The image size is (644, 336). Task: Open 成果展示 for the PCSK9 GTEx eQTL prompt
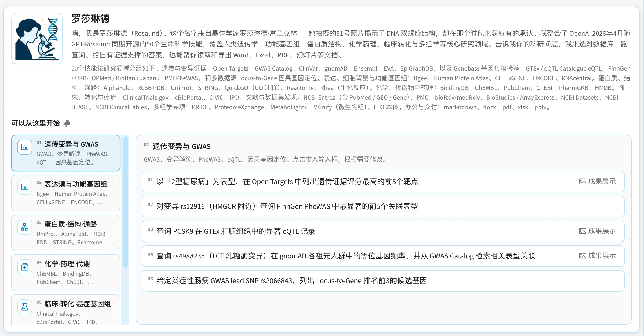click(x=597, y=231)
